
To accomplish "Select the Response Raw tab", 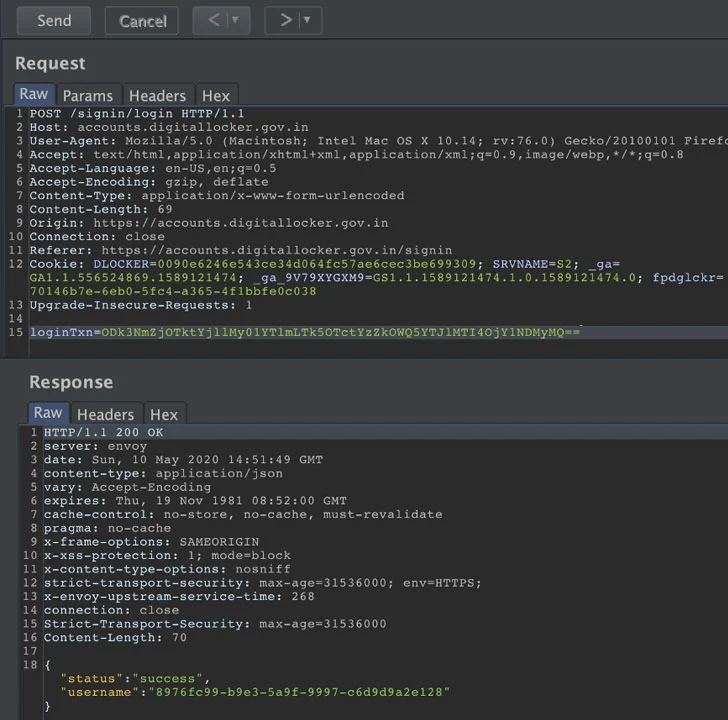I will (48, 413).
